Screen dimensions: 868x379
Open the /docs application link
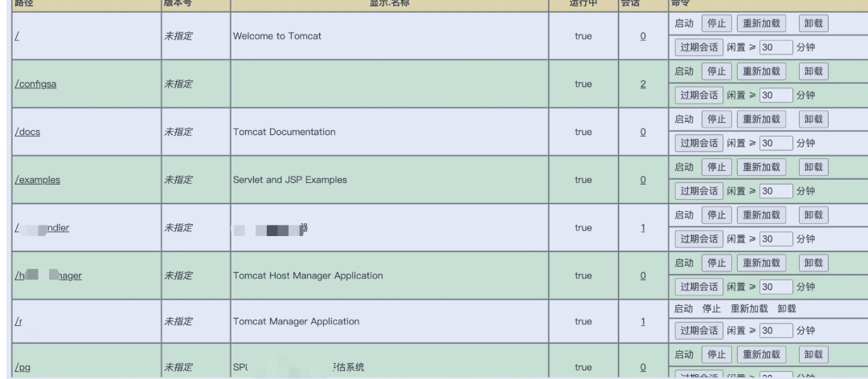(x=28, y=132)
